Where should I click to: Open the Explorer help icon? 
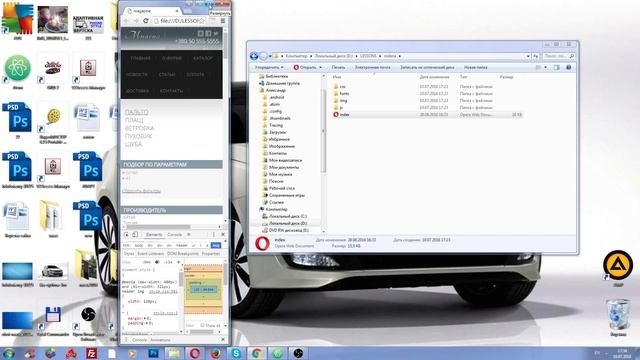569,67
